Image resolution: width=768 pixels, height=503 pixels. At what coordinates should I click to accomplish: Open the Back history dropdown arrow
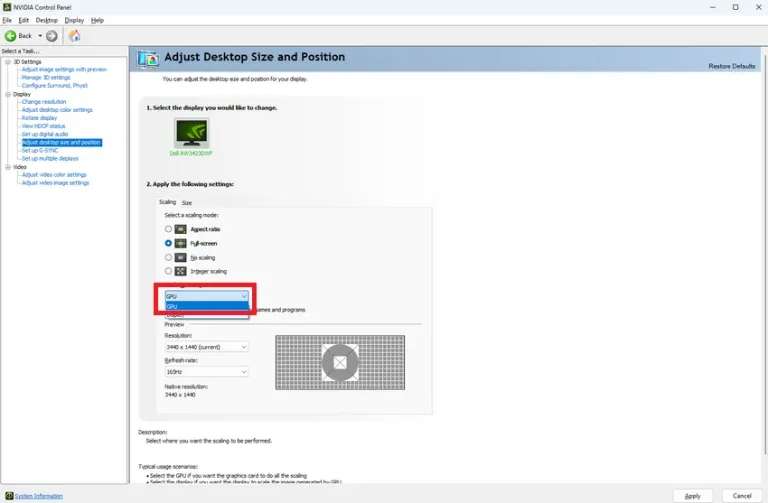[40, 36]
